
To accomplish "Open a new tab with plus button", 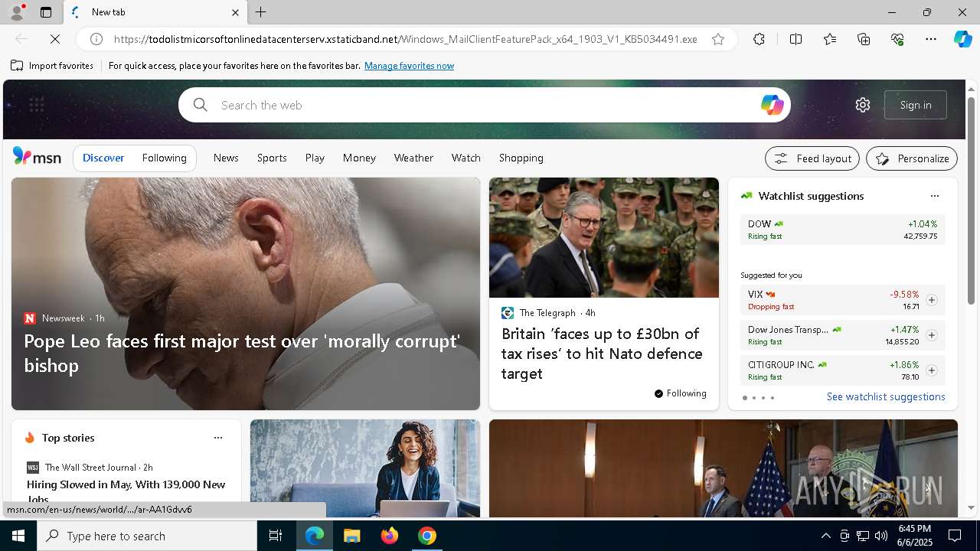I will click(x=261, y=12).
